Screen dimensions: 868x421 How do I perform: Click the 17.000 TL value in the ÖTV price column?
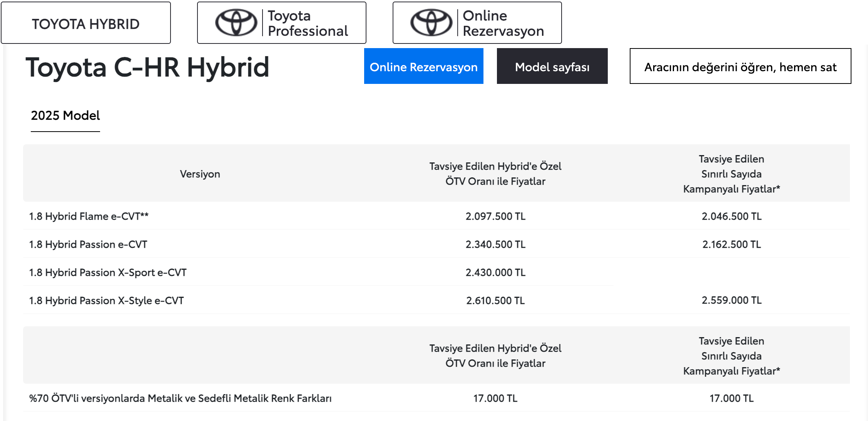pos(495,398)
